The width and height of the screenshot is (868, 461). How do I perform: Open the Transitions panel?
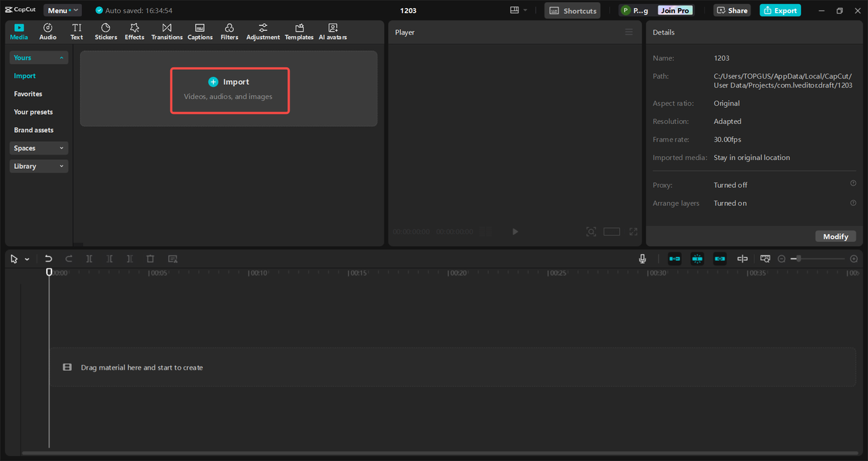coord(167,31)
